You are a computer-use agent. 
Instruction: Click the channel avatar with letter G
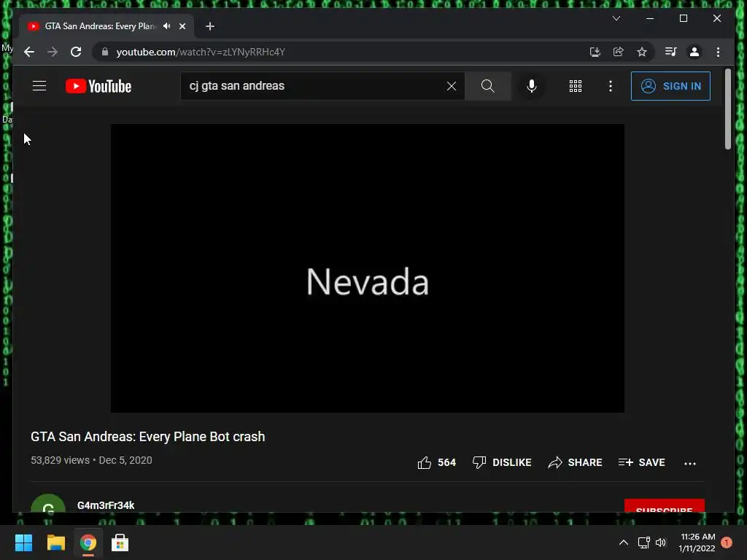click(x=47, y=504)
